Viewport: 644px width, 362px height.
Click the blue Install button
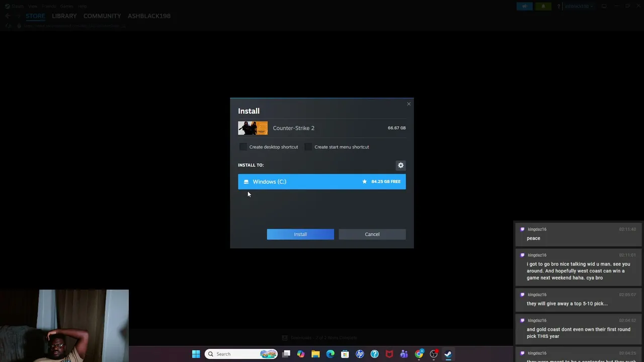tap(300, 234)
